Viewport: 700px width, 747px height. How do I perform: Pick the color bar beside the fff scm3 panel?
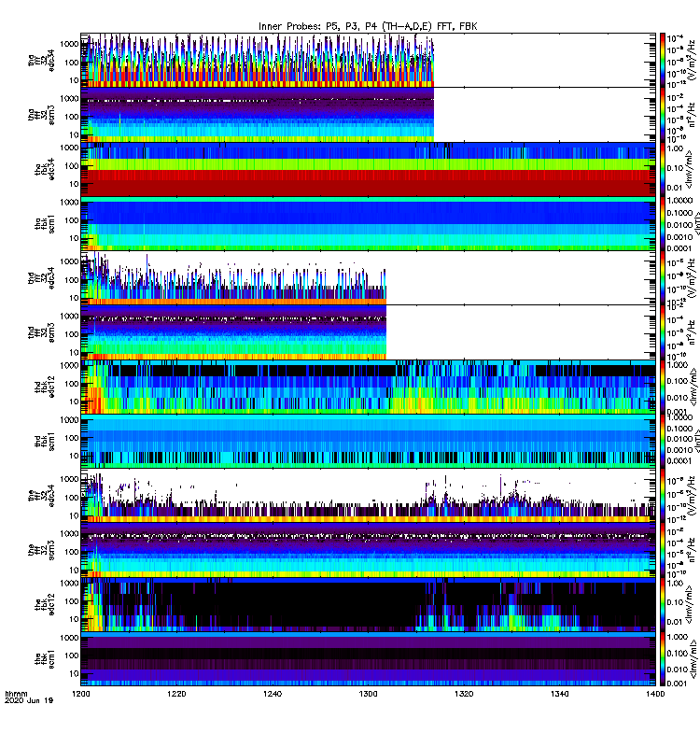pyautogui.click(x=663, y=550)
